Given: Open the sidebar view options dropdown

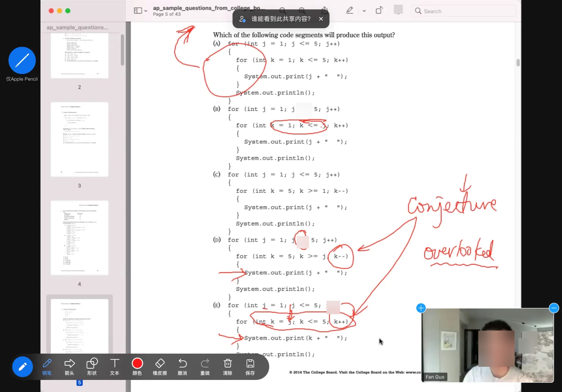Looking at the screenshot, I should tap(146, 11).
